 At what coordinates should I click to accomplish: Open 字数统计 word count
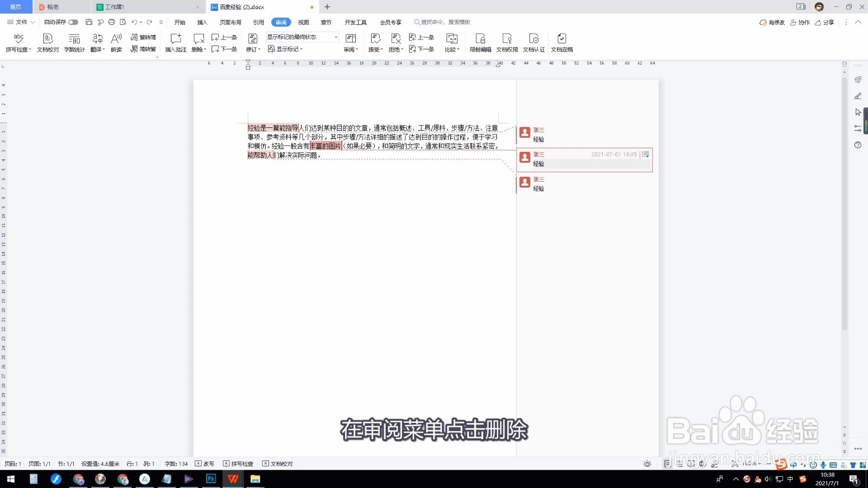click(74, 42)
